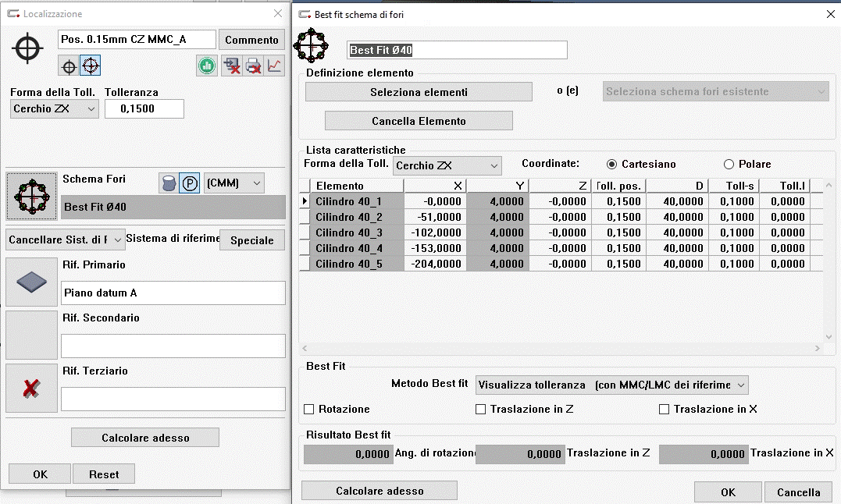Screen dimensions: 841x504
Task: Click the Commento button
Action: pos(251,40)
